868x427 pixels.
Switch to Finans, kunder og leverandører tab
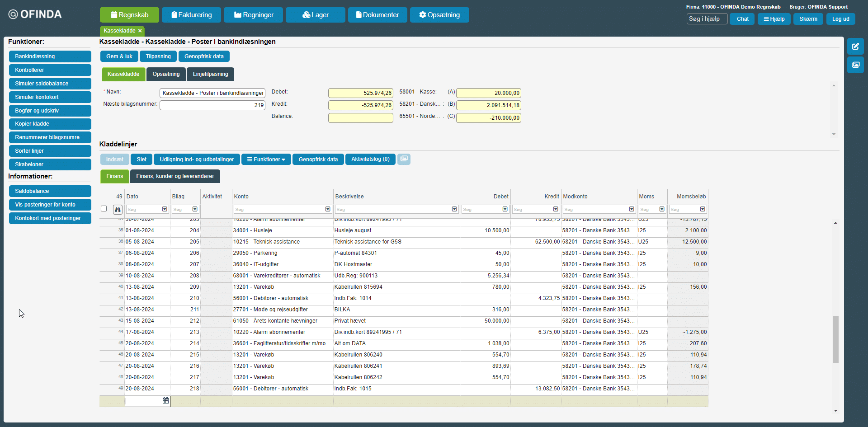(175, 176)
